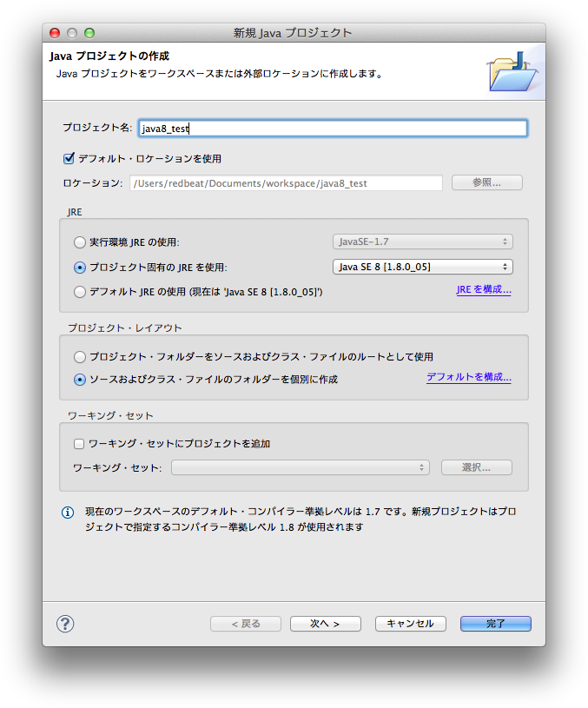Image resolution: width=588 pixels, height=708 pixels.
Task: Click the help question mark icon
Action: [65, 624]
